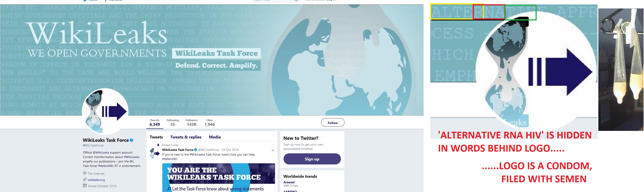
Task: Select the Tweets tab
Action: point(156,137)
